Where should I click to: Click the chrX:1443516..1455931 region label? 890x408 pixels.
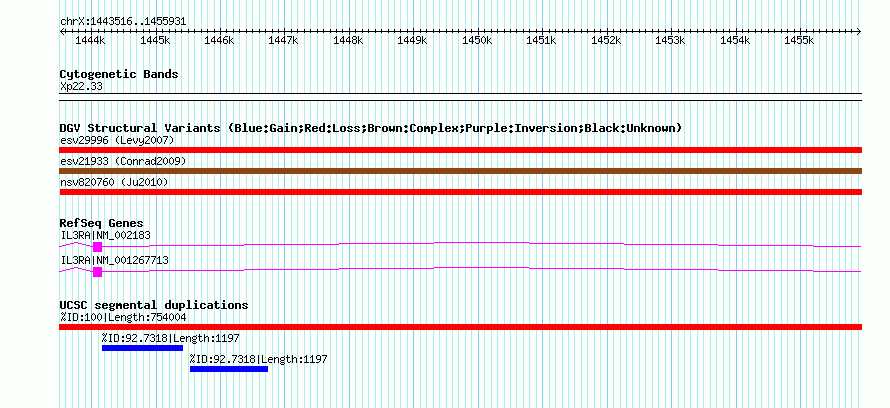pyautogui.click(x=123, y=22)
